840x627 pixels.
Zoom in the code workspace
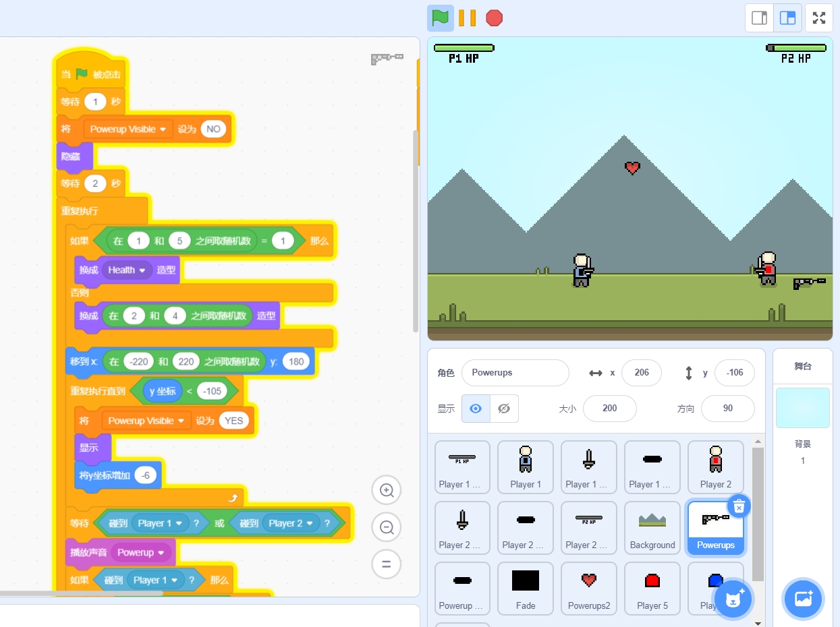click(x=387, y=490)
